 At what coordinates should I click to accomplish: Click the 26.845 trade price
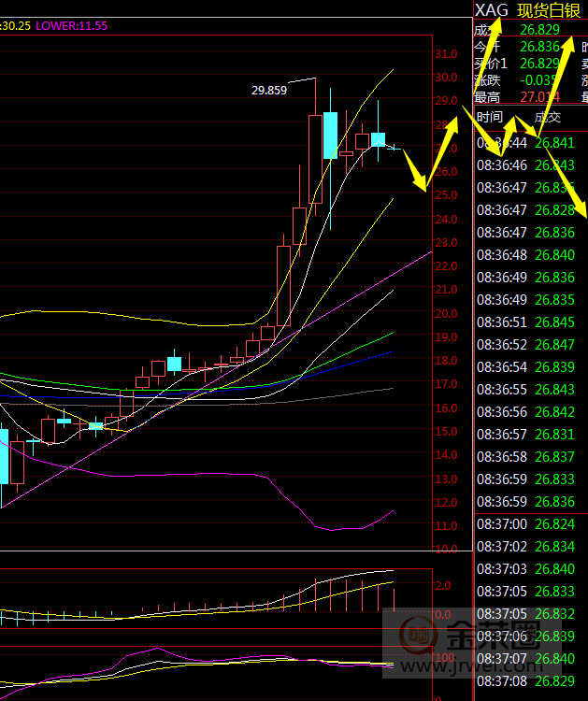(x=554, y=322)
